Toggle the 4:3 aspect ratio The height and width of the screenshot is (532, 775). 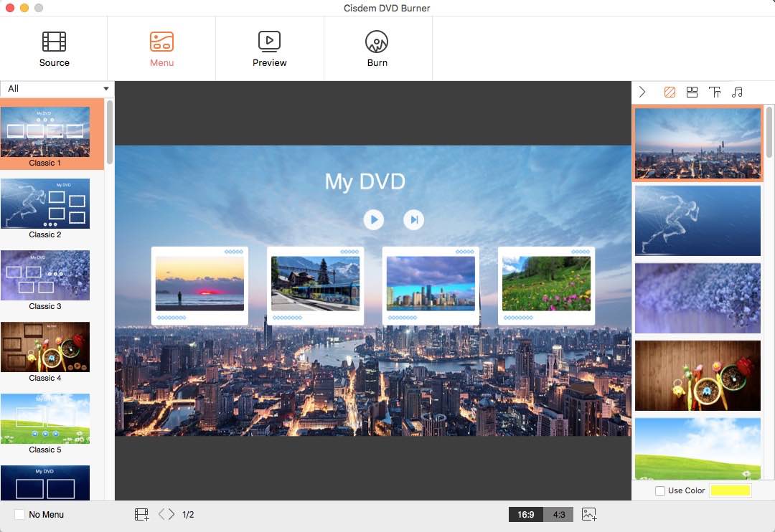click(559, 514)
